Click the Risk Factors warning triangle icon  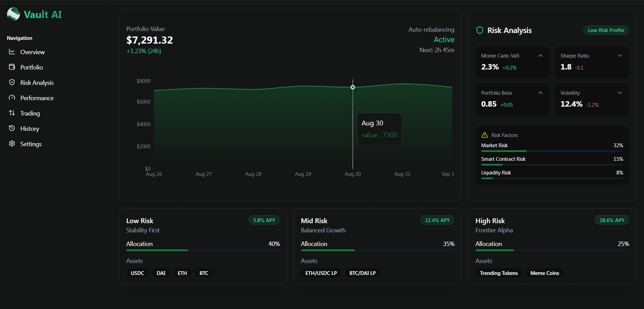click(x=485, y=135)
